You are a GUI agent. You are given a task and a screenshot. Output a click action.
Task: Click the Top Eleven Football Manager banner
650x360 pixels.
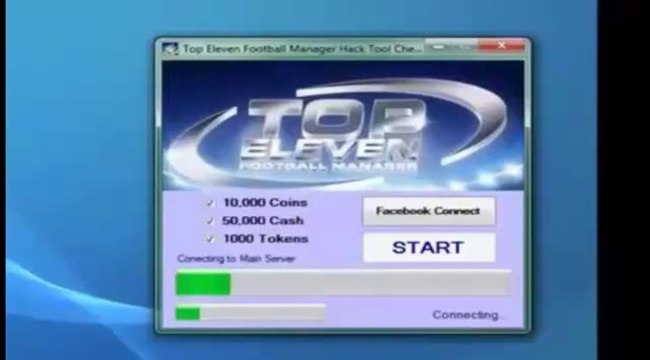tap(342, 126)
